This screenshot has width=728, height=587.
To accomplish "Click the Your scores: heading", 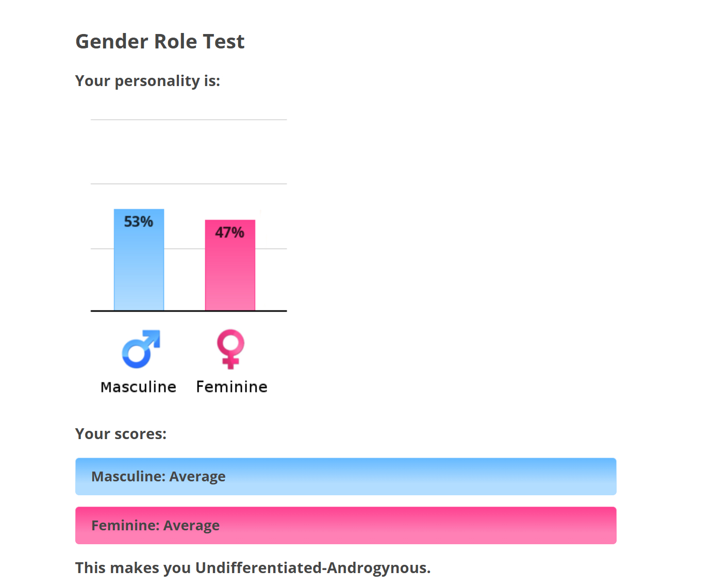I will click(121, 434).
